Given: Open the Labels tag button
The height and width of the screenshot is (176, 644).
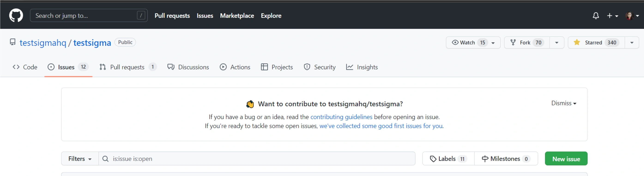Looking at the screenshot, I should point(448,159).
